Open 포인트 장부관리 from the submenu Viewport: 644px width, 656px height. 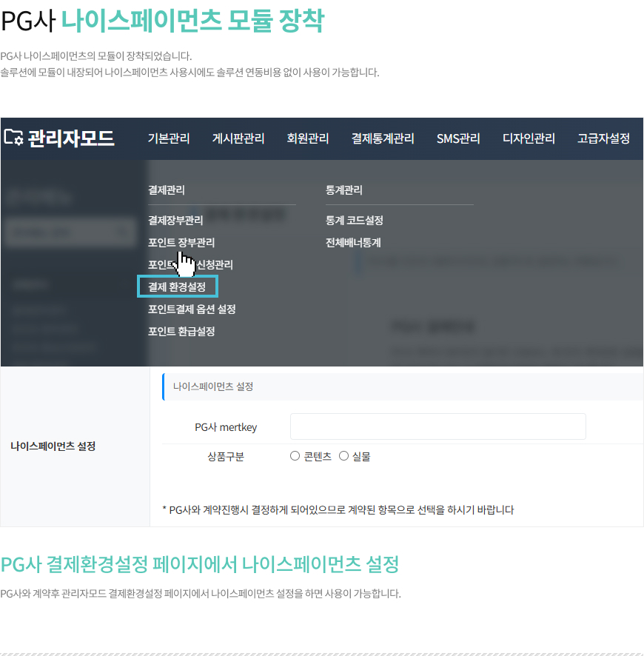(181, 242)
